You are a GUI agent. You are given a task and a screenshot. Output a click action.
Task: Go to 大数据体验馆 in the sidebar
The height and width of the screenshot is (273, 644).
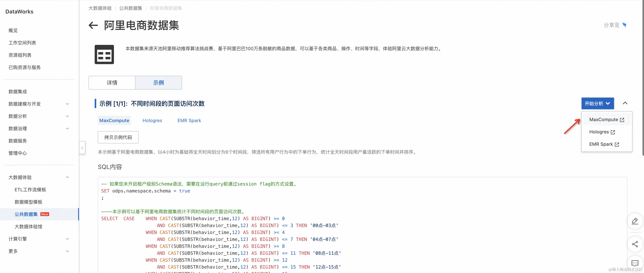[28, 227]
